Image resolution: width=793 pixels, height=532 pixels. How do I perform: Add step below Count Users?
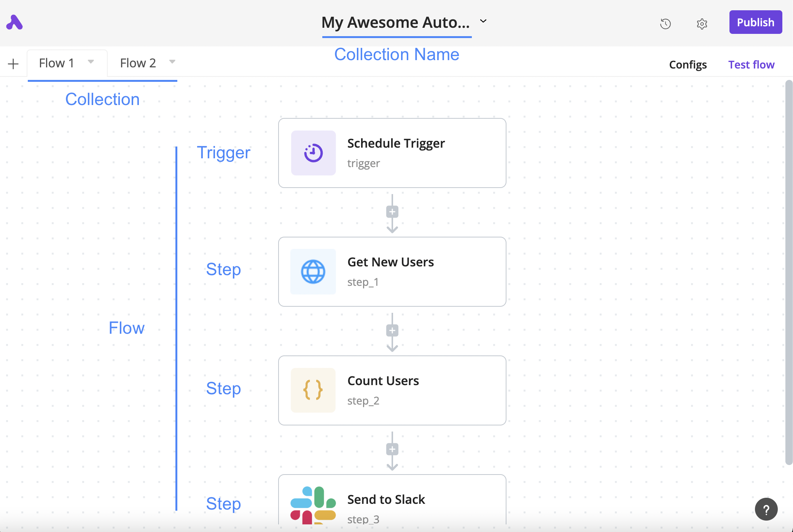pyautogui.click(x=392, y=449)
